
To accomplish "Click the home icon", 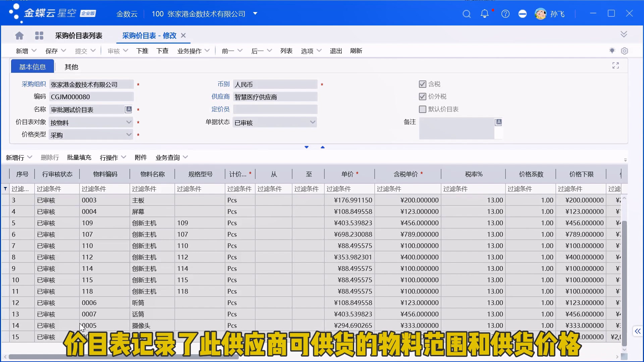I will 19,35.
